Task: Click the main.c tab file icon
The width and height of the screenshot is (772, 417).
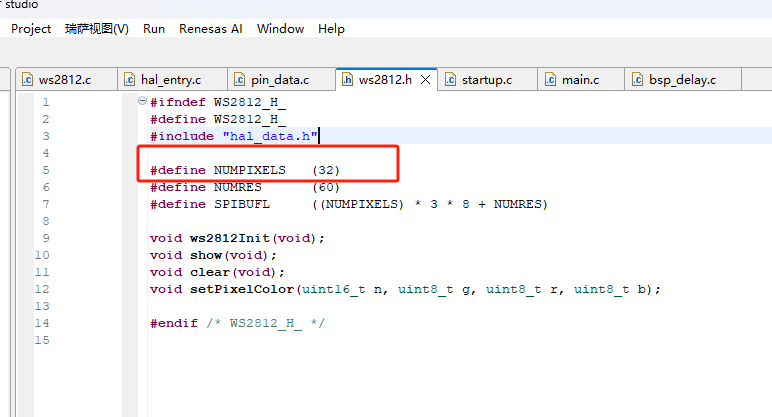Action: [x=550, y=80]
